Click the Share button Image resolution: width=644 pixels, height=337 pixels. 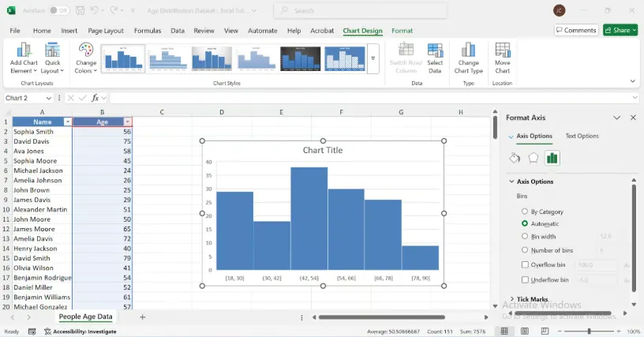620,30
